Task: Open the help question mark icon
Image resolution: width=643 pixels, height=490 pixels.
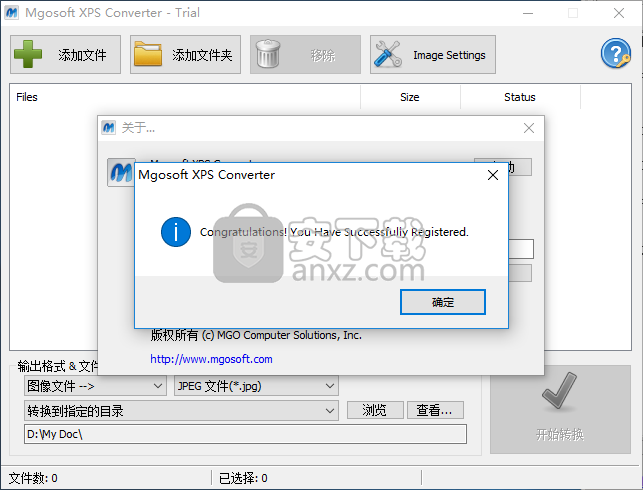Action: [616, 53]
